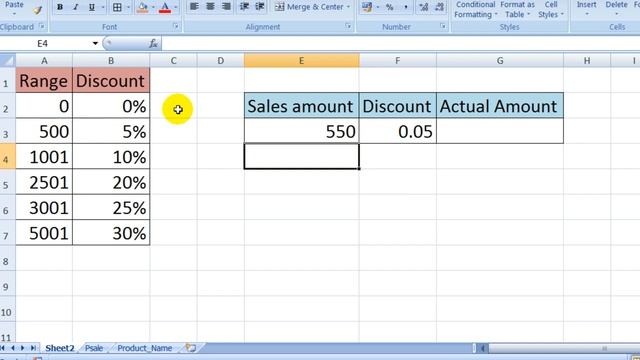Open Format as Table menu
Viewport: 640px width, 360px height.
(x=517, y=9)
